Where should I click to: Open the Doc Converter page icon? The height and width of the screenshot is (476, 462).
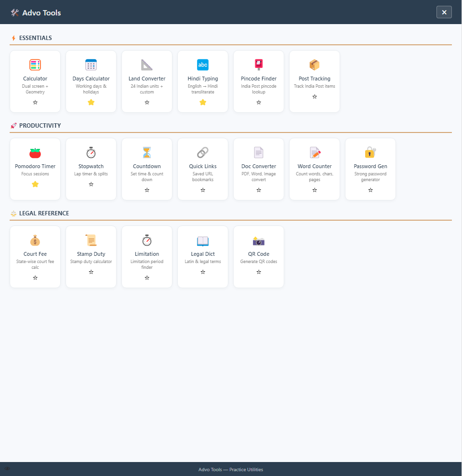[x=259, y=153]
